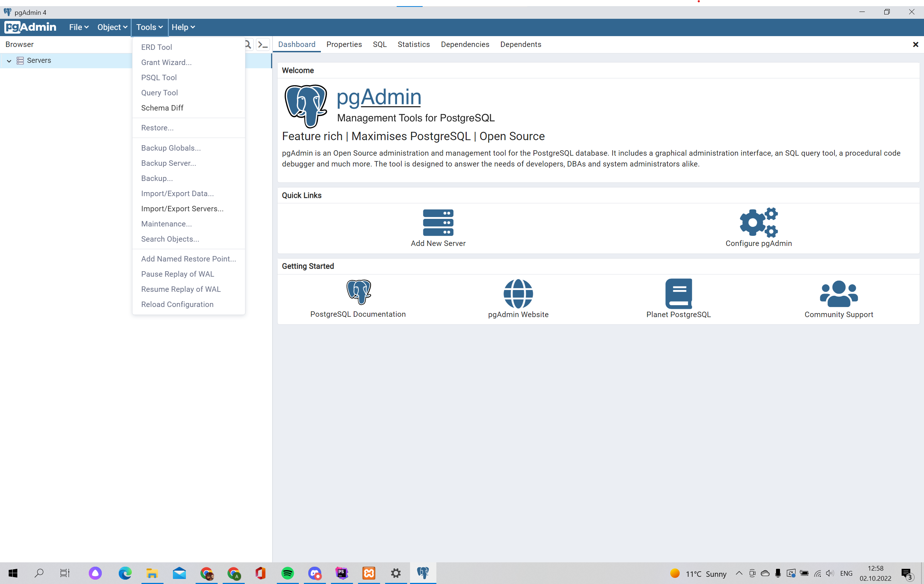
Task: Switch to the Statistics tab
Action: pos(413,44)
